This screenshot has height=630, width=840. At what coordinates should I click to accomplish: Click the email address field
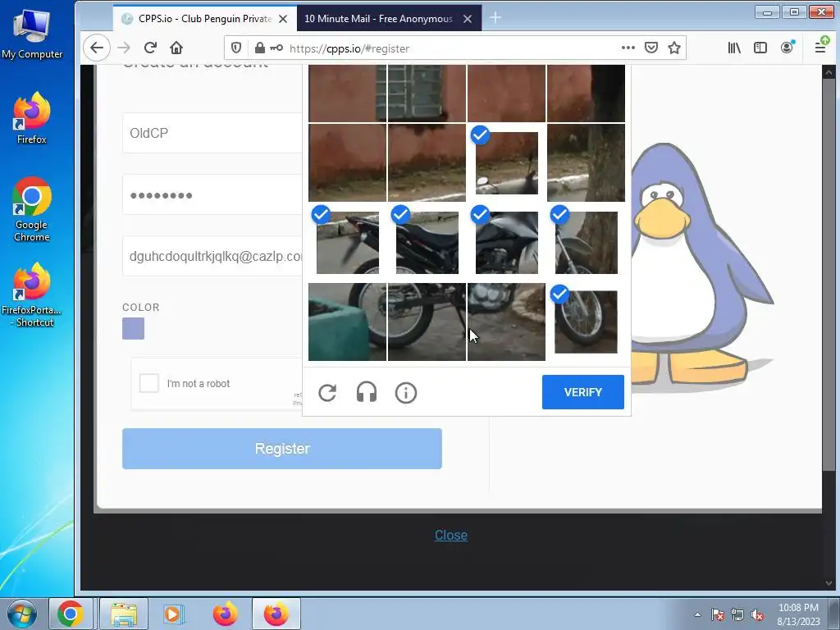pyautogui.click(x=212, y=256)
